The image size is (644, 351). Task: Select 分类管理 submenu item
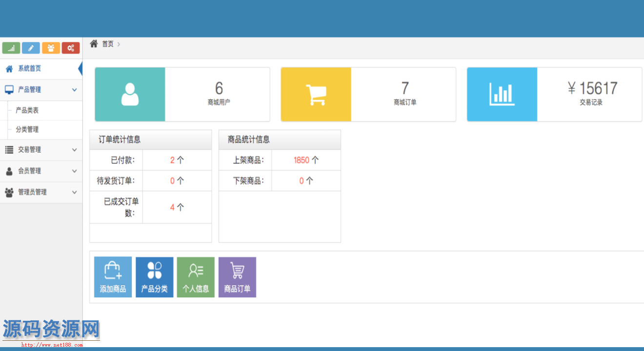click(x=27, y=130)
